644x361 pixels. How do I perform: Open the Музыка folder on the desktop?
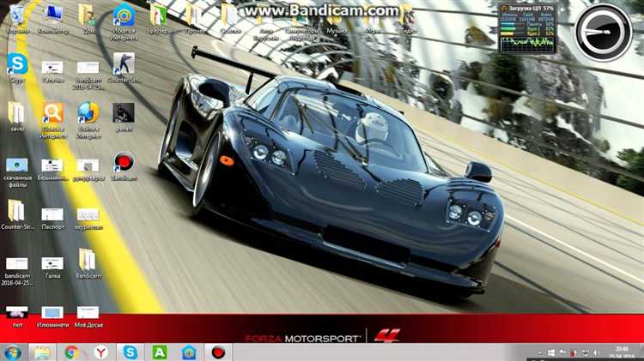tap(337, 21)
